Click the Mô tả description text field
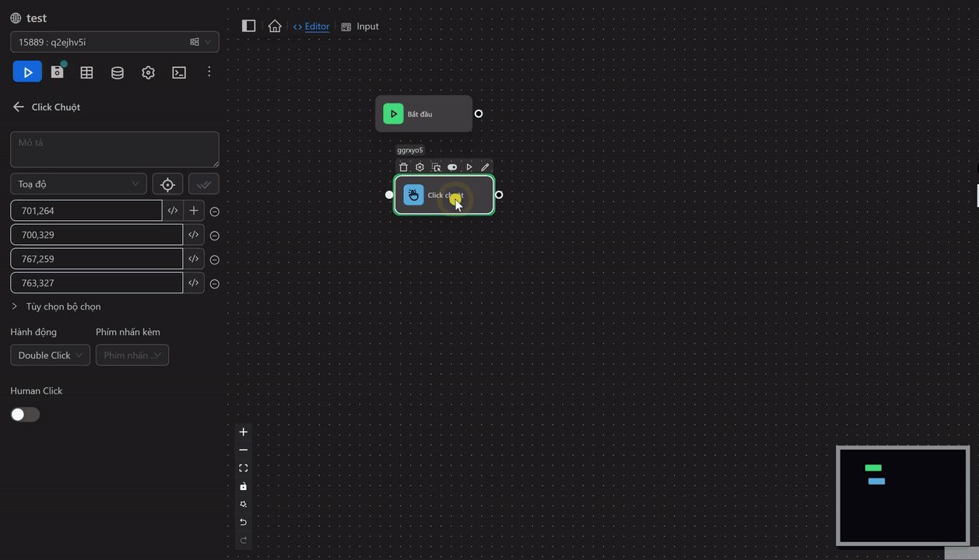 pos(114,149)
